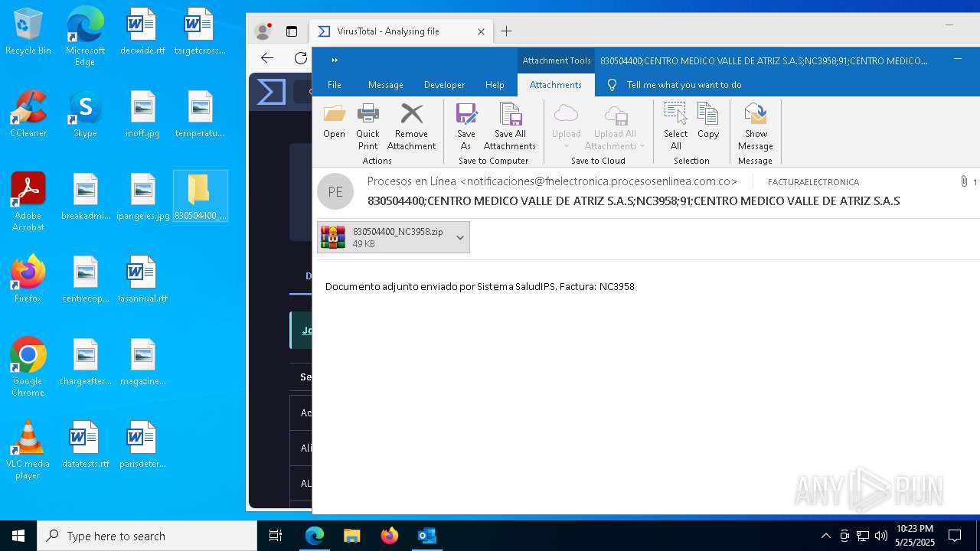This screenshot has height=551, width=980.
Task: Open the Help ribbon tab
Action: point(495,85)
